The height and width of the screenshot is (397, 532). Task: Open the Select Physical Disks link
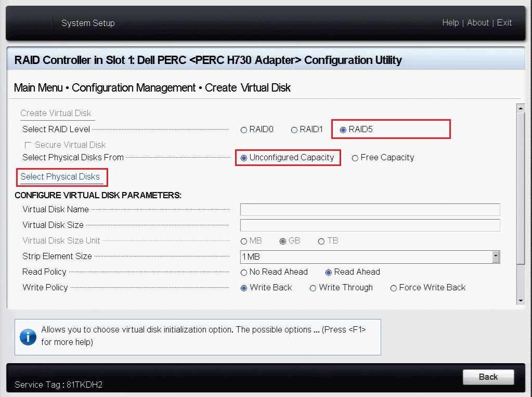click(x=61, y=177)
